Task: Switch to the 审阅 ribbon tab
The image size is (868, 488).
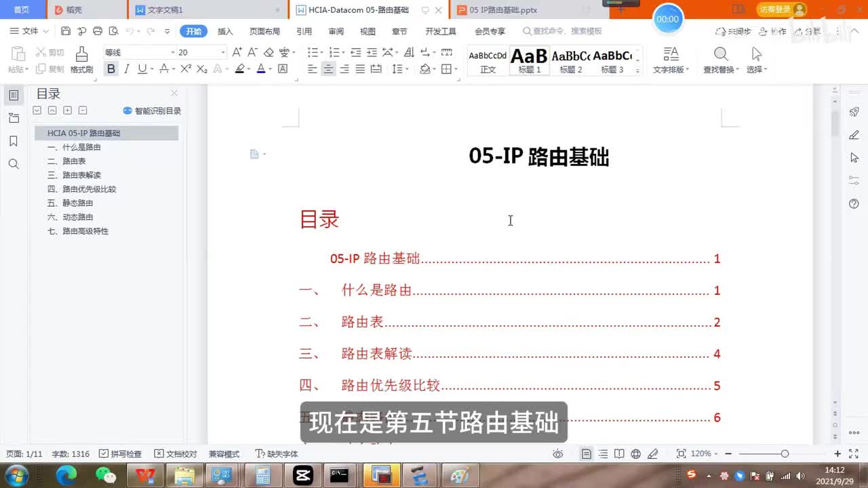Action: [x=336, y=31]
